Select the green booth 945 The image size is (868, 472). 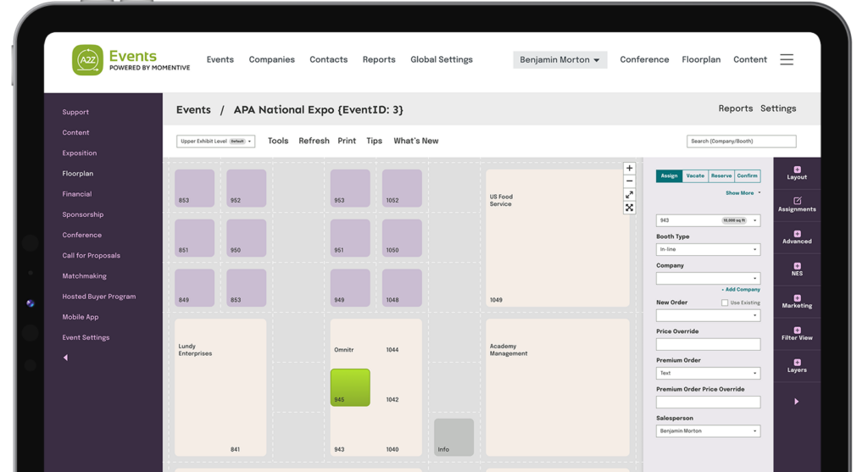[350, 387]
